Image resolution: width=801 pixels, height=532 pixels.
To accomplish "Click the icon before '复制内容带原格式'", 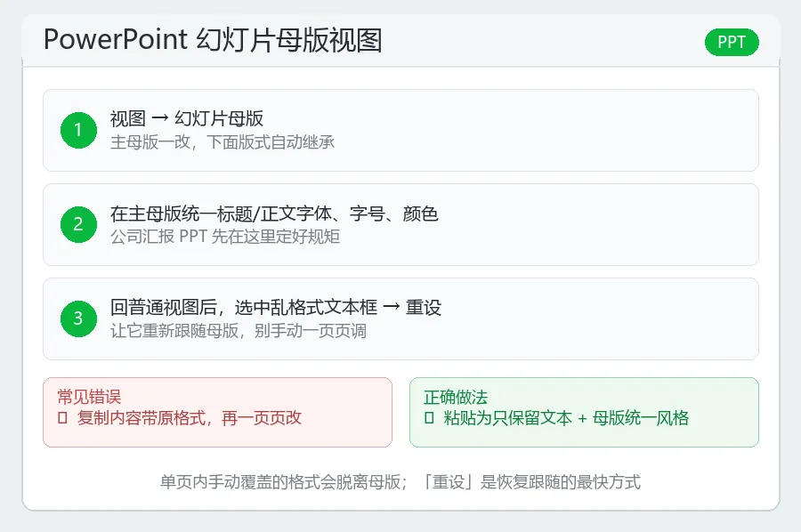I will pos(63,418).
